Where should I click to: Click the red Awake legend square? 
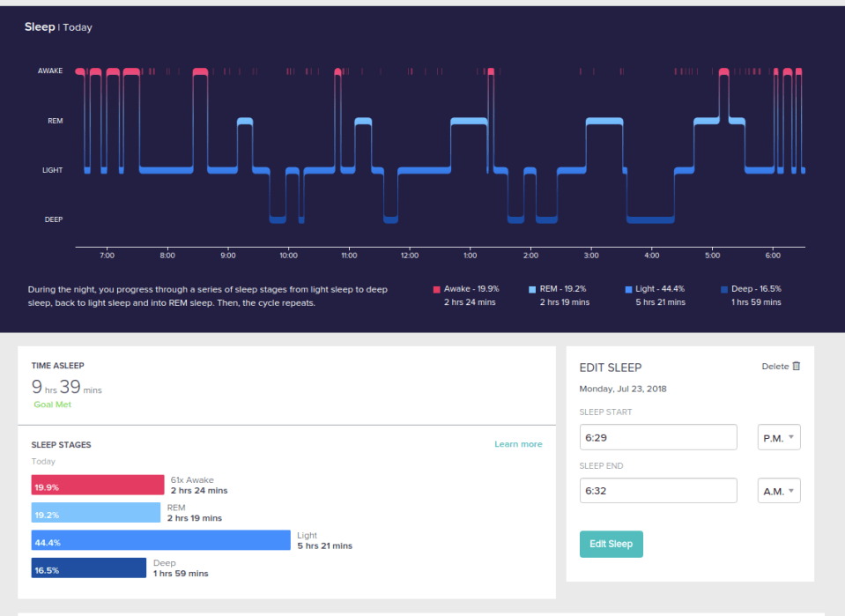click(436, 289)
